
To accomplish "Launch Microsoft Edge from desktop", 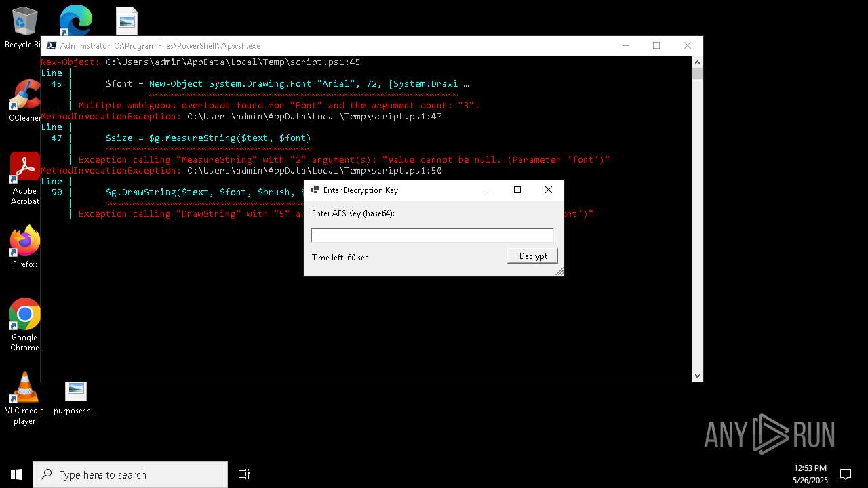I will click(75, 20).
